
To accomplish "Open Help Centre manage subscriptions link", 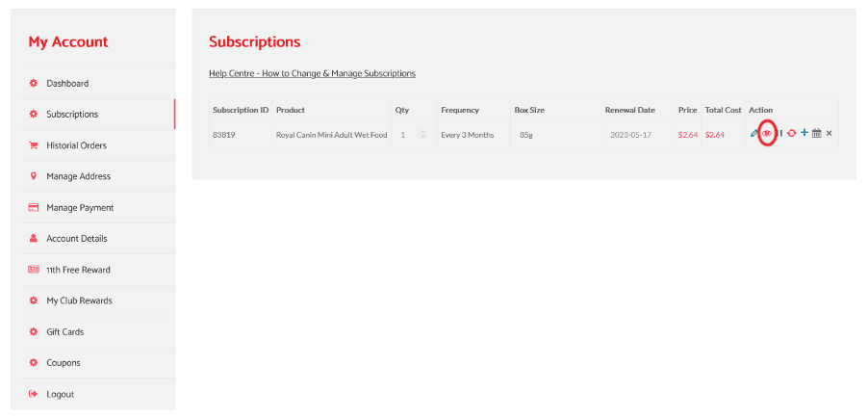I will pyautogui.click(x=312, y=73).
